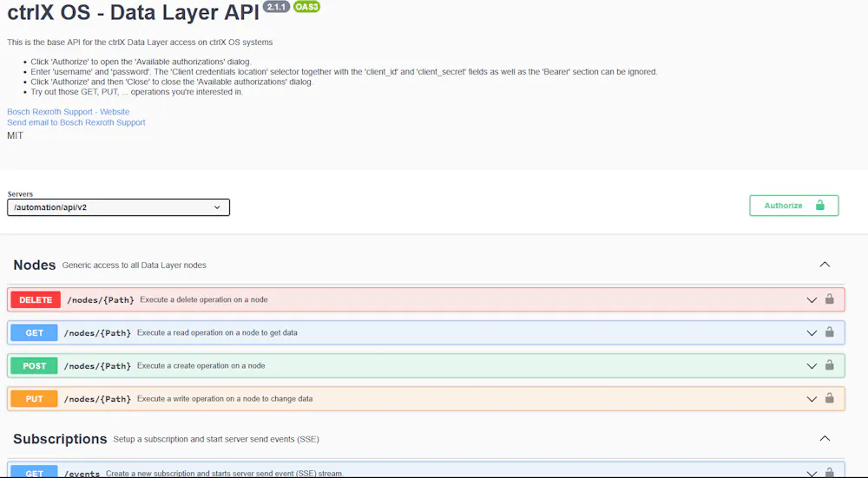
Task: Collapse the Subscriptions section using its arrow
Action: (x=825, y=438)
